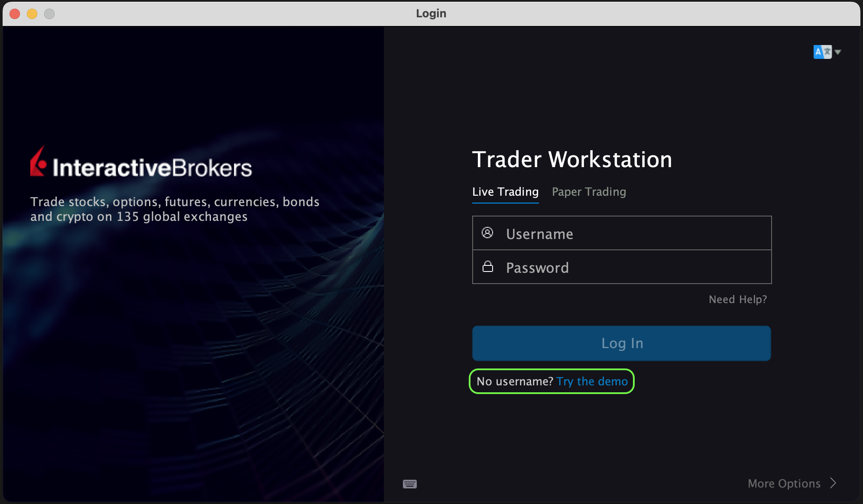
Task: Click the password lock icon
Action: click(x=488, y=266)
